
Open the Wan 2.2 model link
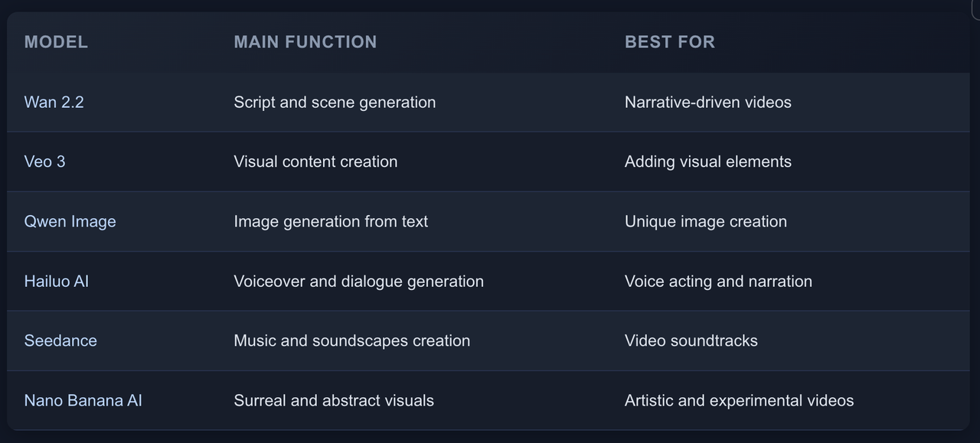[x=54, y=103]
